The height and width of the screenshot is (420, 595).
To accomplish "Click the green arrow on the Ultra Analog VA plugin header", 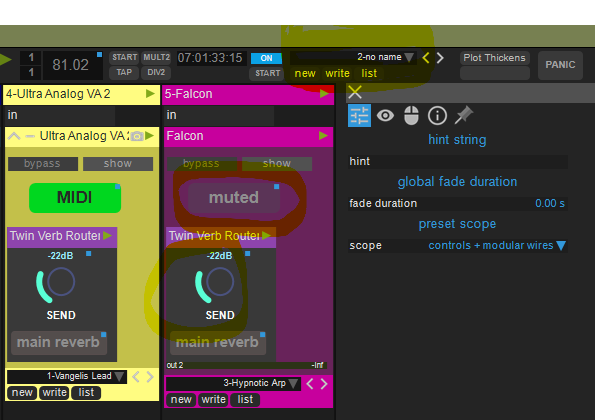I will click(x=150, y=136).
